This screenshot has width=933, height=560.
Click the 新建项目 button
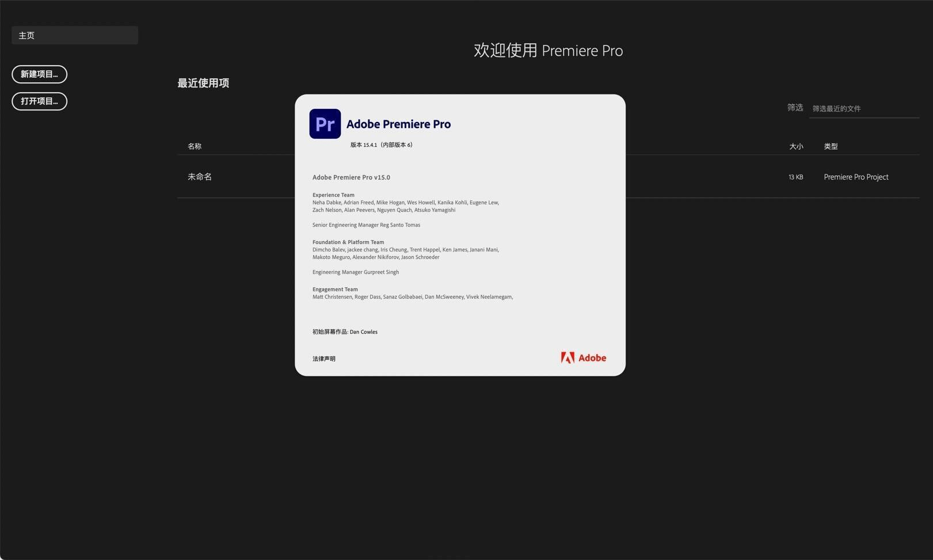[39, 74]
